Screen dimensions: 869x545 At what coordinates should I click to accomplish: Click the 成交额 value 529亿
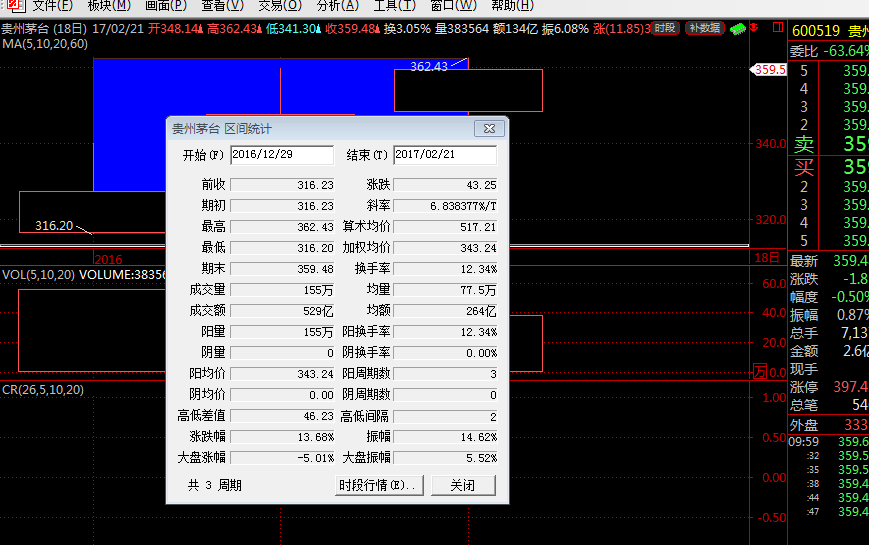coord(282,311)
